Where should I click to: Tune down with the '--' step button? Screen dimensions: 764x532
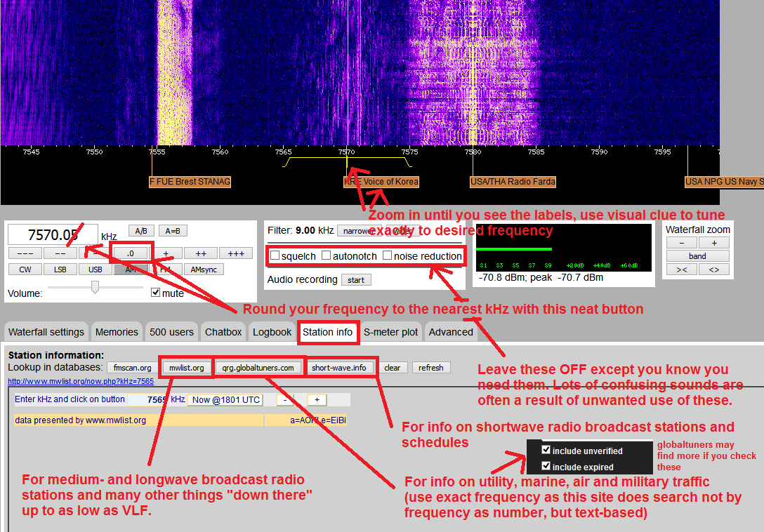(x=60, y=253)
